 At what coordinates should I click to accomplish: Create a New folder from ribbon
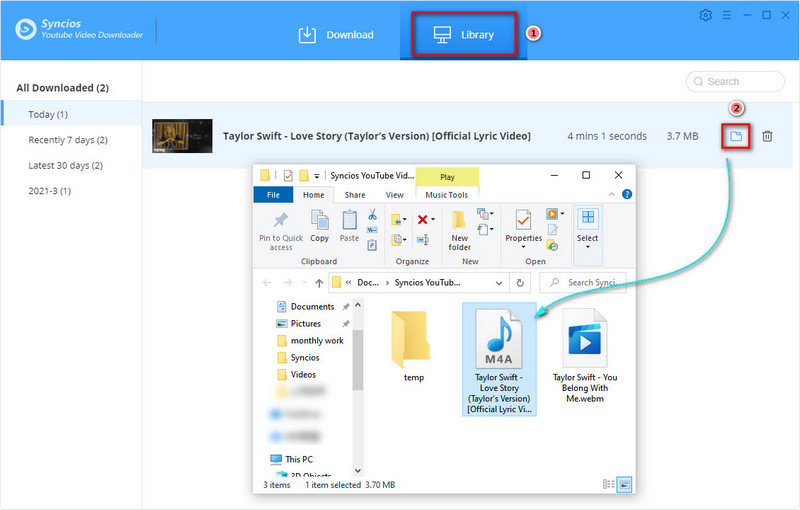[x=459, y=231]
